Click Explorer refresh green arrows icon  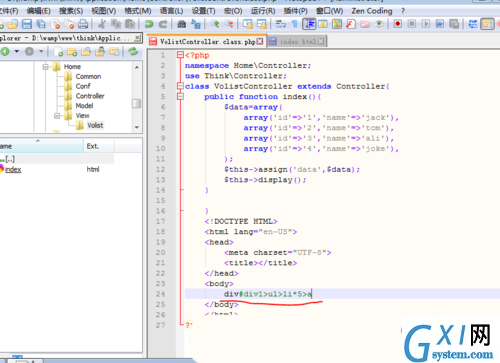point(133,51)
